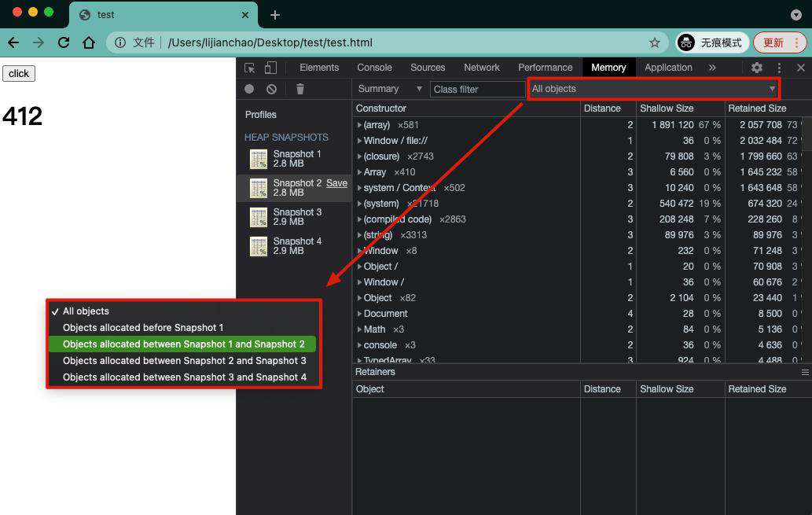This screenshot has width=812, height=515.
Task: Activate the inspect element picker
Action: pyautogui.click(x=250, y=68)
